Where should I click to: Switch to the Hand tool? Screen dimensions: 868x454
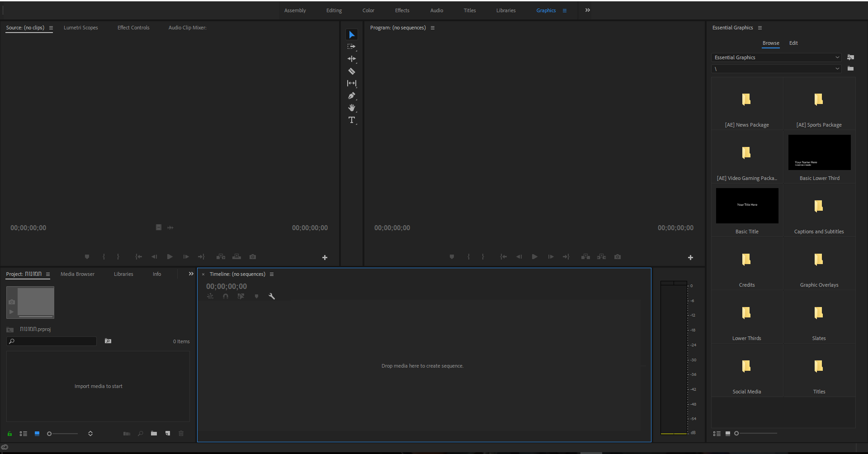click(352, 108)
